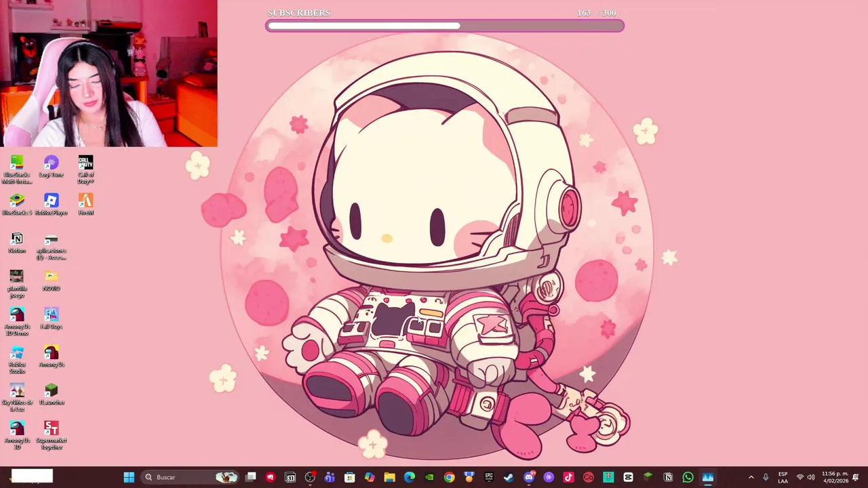The height and width of the screenshot is (488, 868).
Task: Open Google Chrome from the taskbar
Action: coord(449,477)
